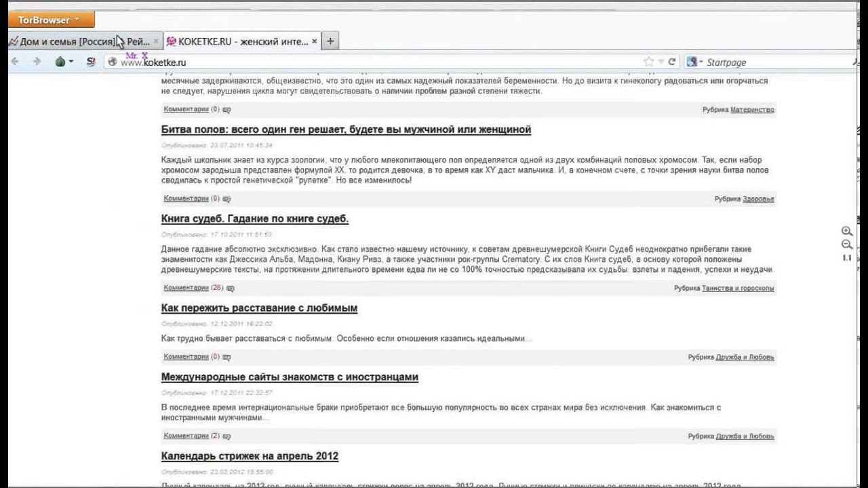Click comment bubble icon beside Комментарии (2)
The height and width of the screenshot is (488, 868).
(x=226, y=436)
